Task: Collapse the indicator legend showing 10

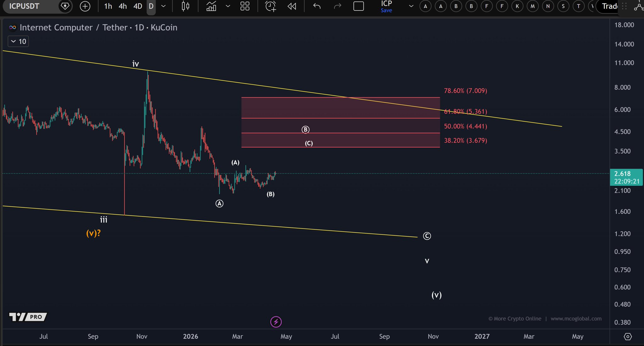Action: pyautogui.click(x=14, y=41)
